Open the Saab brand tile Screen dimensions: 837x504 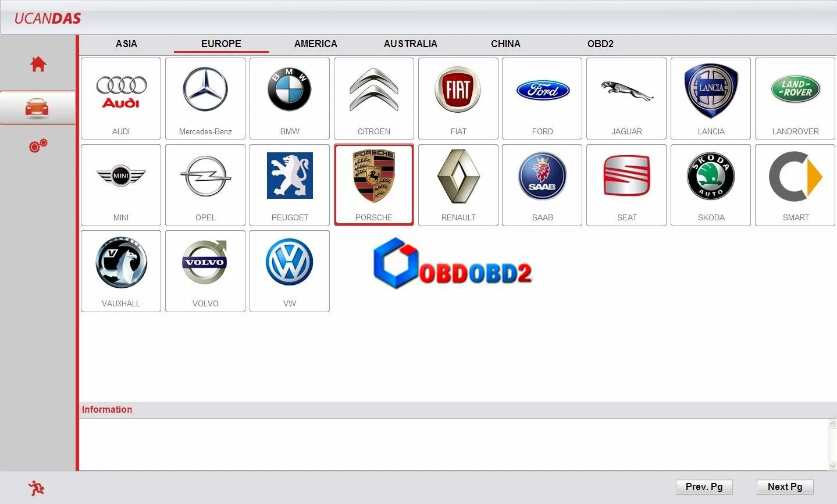[542, 185]
